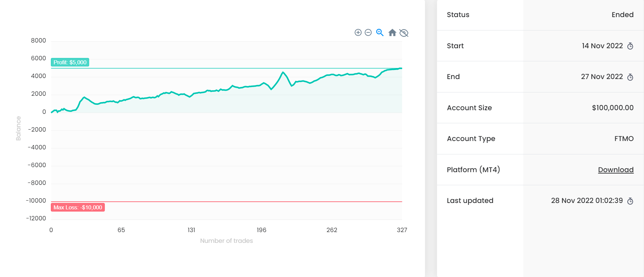
Task: Zoom in the balance chart
Action: (358, 32)
